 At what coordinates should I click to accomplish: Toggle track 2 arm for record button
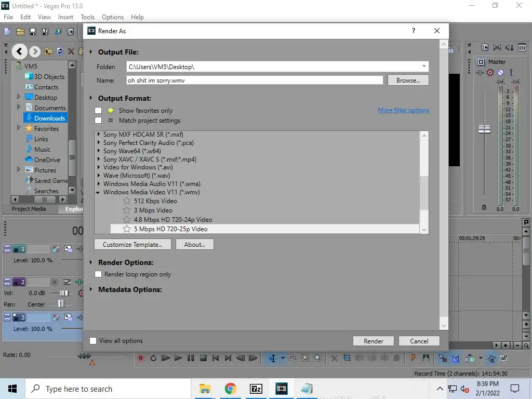pyautogui.click(x=54, y=282)
